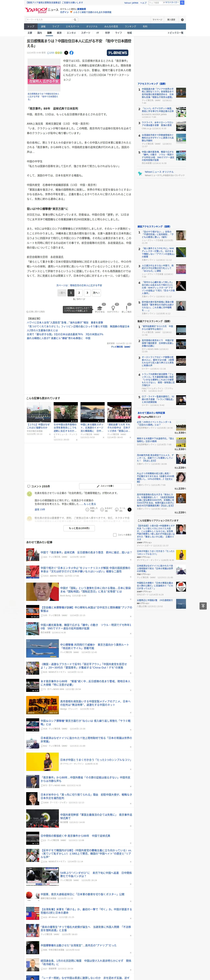Toggle the コメント非表示 checkbox

pos(115,535)
